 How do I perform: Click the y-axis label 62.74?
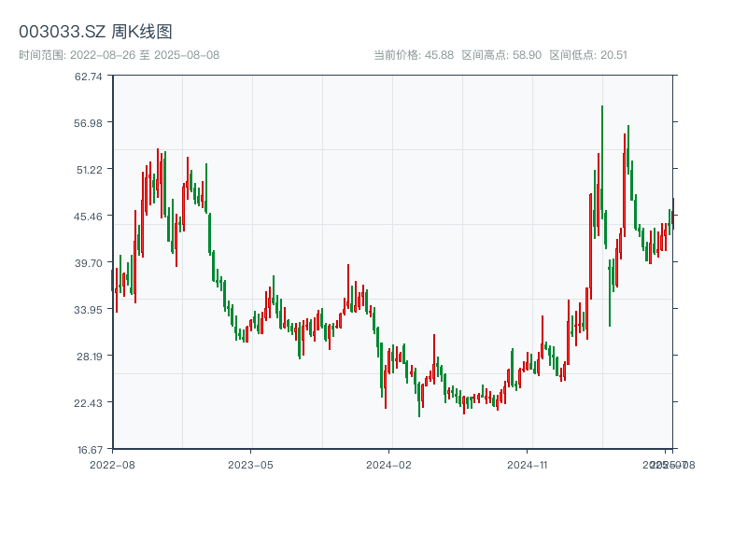pyautogui.click(x=88, y=77)
